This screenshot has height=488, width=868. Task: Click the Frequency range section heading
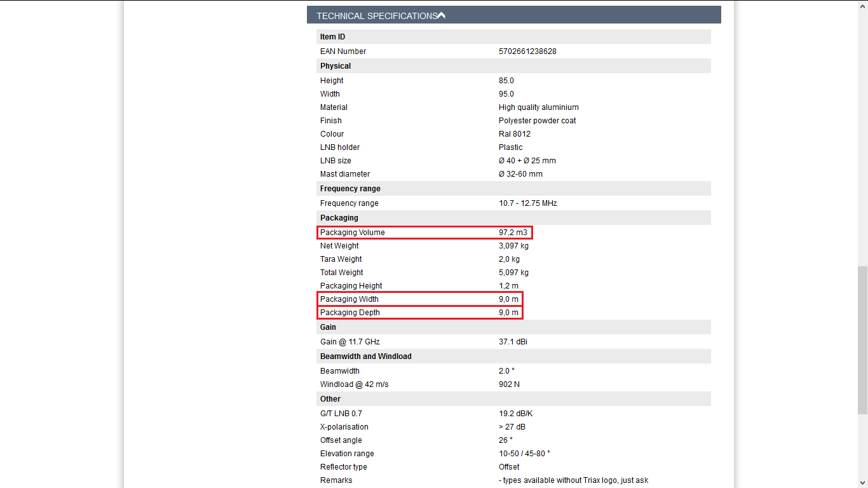point(350,189)
